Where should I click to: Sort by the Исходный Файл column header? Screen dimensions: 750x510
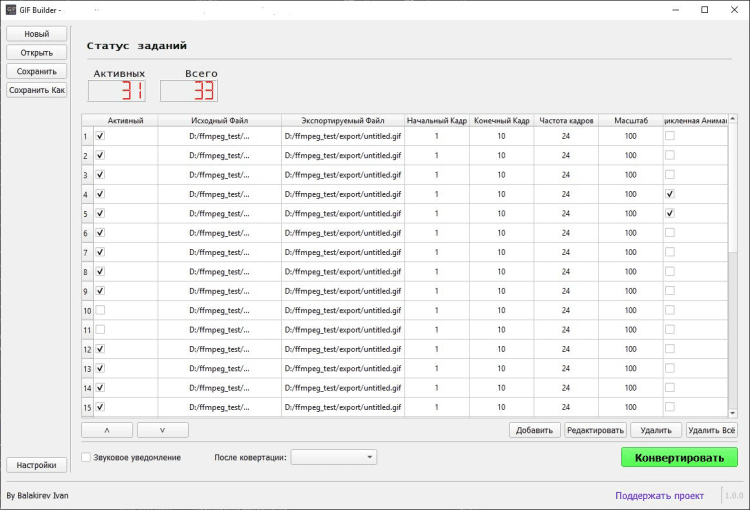[219, 120]
